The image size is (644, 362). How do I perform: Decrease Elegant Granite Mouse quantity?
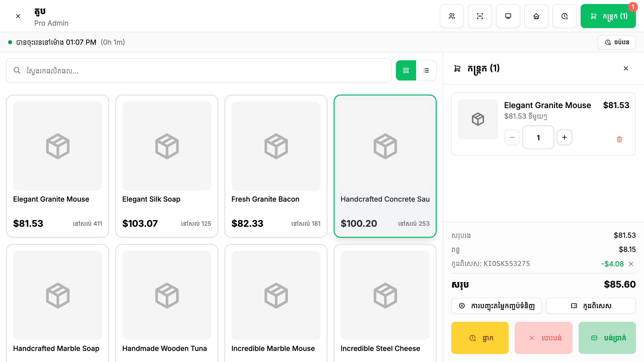pyautogui.click(x=512, y=137)
